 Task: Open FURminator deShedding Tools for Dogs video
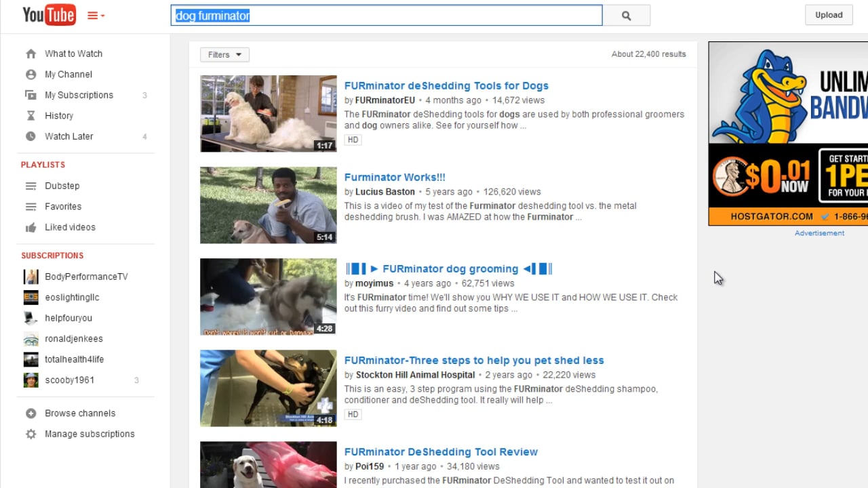(x=446, y=85)
